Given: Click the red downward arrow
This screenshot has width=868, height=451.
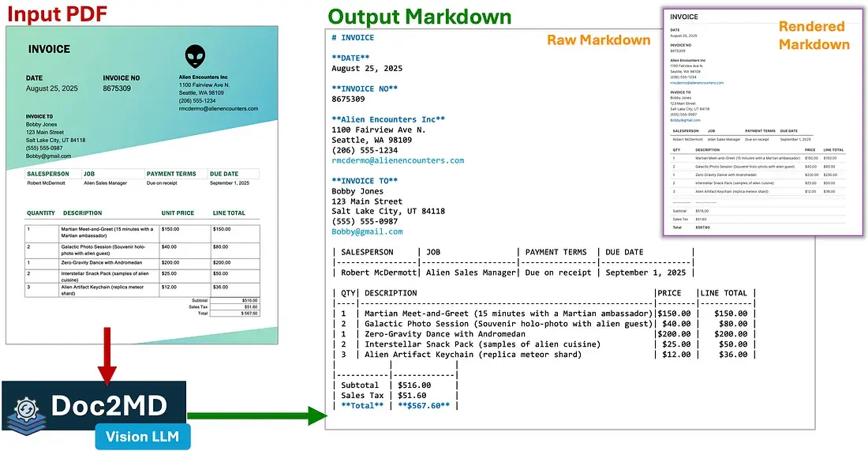Looking at the screenshot, I should coord(108,363).
